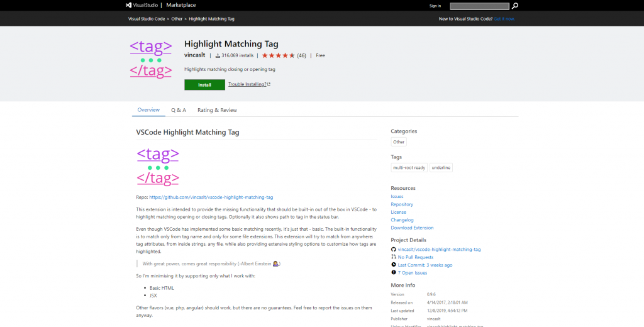Switch to the Q & A tab
The image size is (644, 327).
[x=179, y=110]
